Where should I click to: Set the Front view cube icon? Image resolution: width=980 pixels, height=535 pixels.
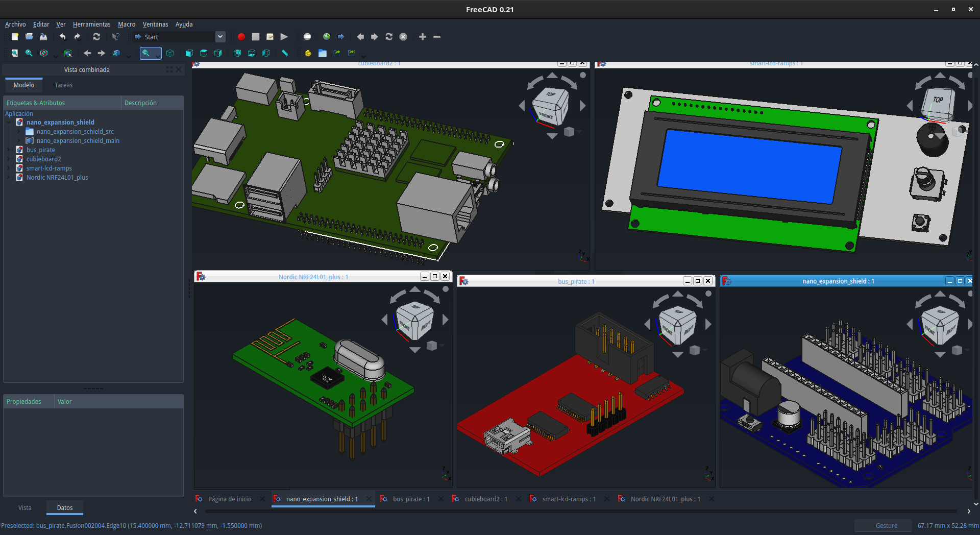coord(189,53)
